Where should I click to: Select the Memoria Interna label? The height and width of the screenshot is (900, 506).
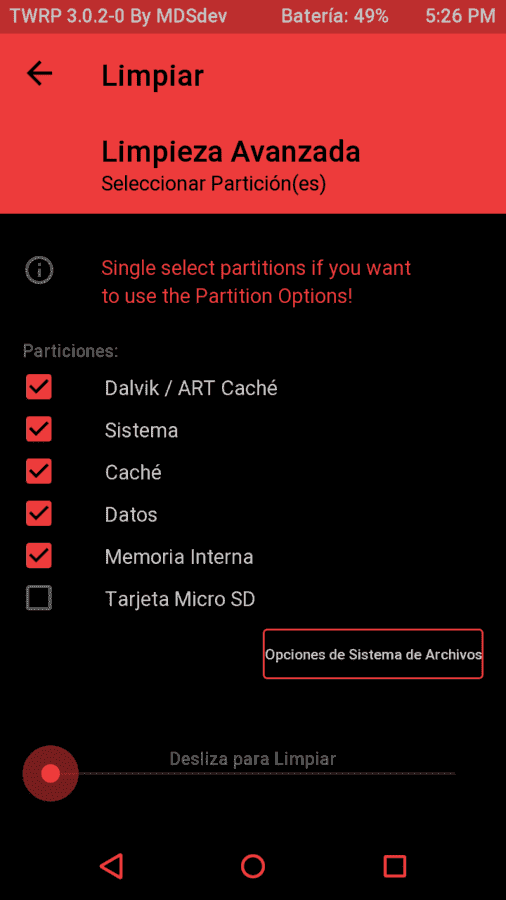point(178,557)
